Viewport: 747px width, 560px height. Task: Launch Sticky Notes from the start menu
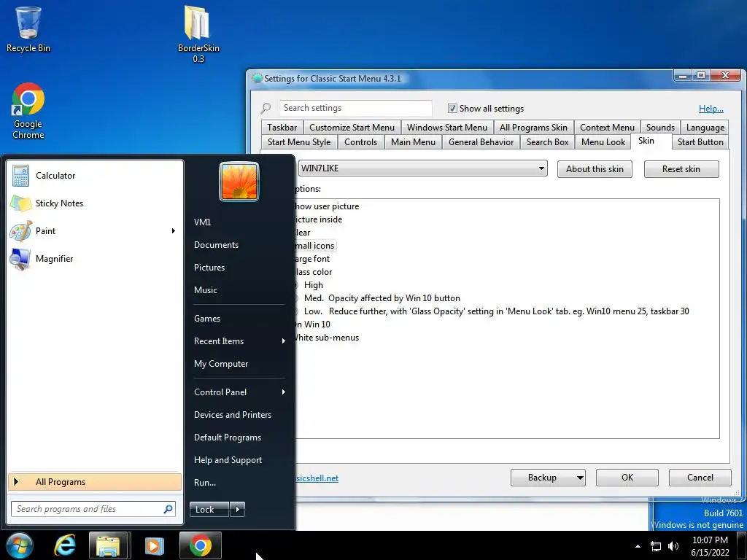pos(94,203)
